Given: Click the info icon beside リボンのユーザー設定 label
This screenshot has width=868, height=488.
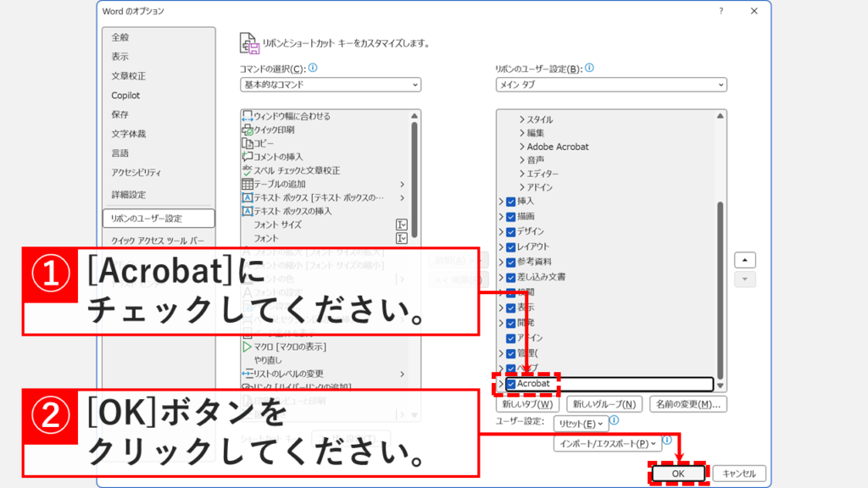Looking at the screenshot, I should pos(590,68).
